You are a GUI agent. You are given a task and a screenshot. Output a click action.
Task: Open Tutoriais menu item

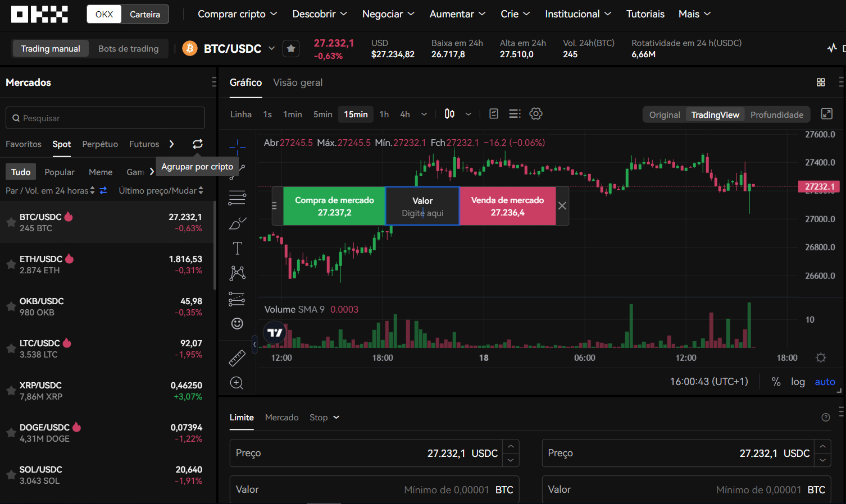pyautogui.click(x=645, y=14)
